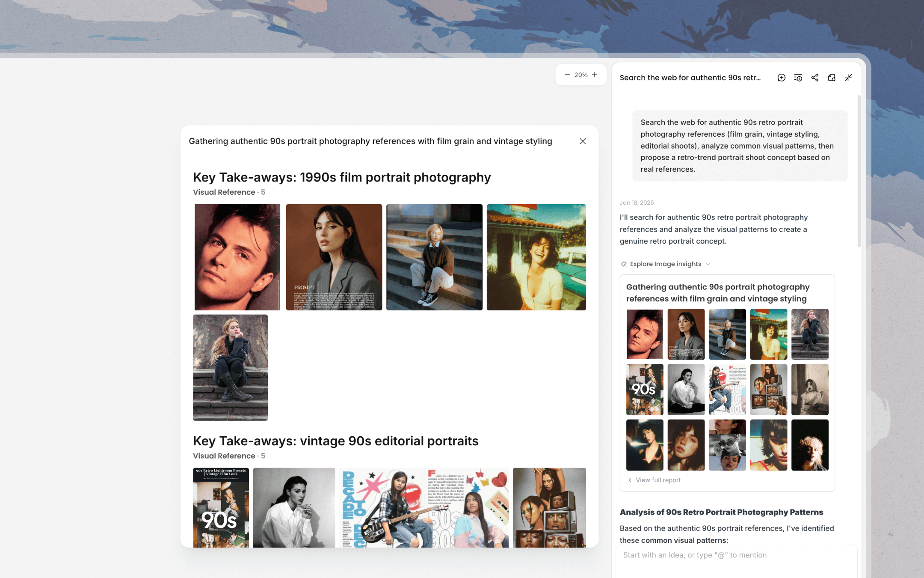This screenshot has width=924, height=578.
Task: Open the conversation history icon
Action: (x=798, y=77)
